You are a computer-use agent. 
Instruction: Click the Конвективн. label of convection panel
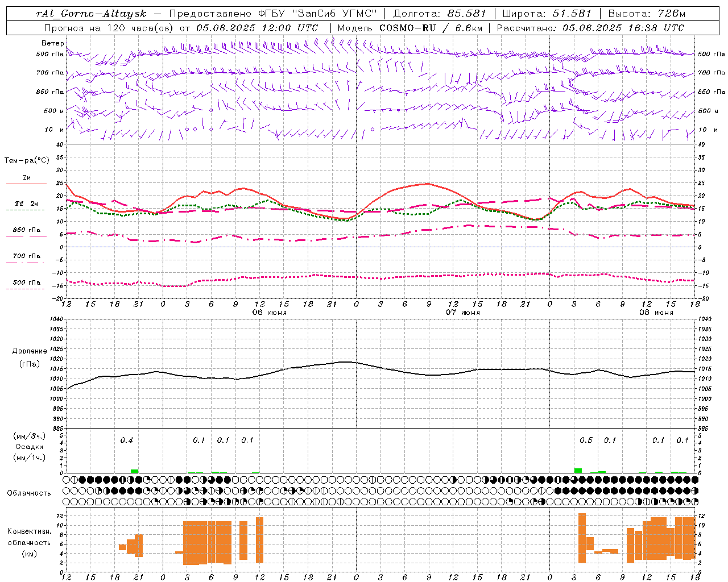click(x=29, y=531)
